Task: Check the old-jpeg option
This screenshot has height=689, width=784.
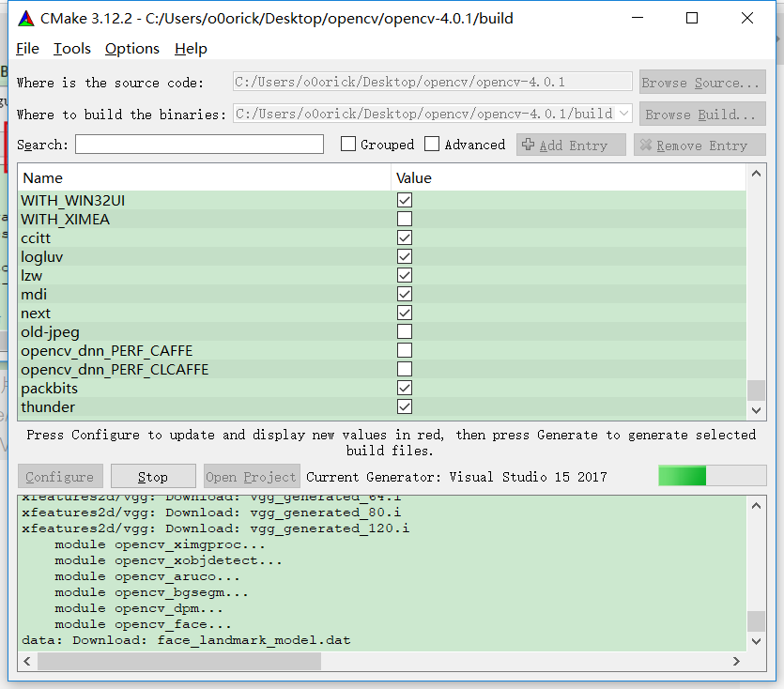Action: 405,331
